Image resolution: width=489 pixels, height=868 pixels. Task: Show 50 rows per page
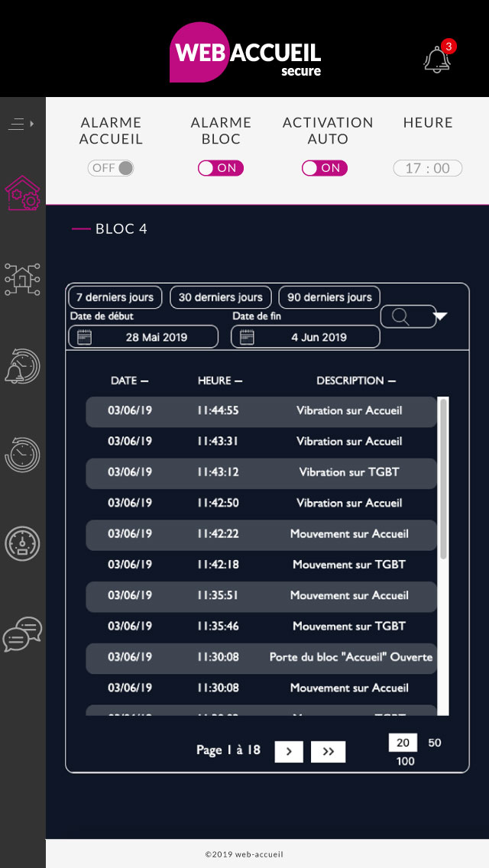435,743
